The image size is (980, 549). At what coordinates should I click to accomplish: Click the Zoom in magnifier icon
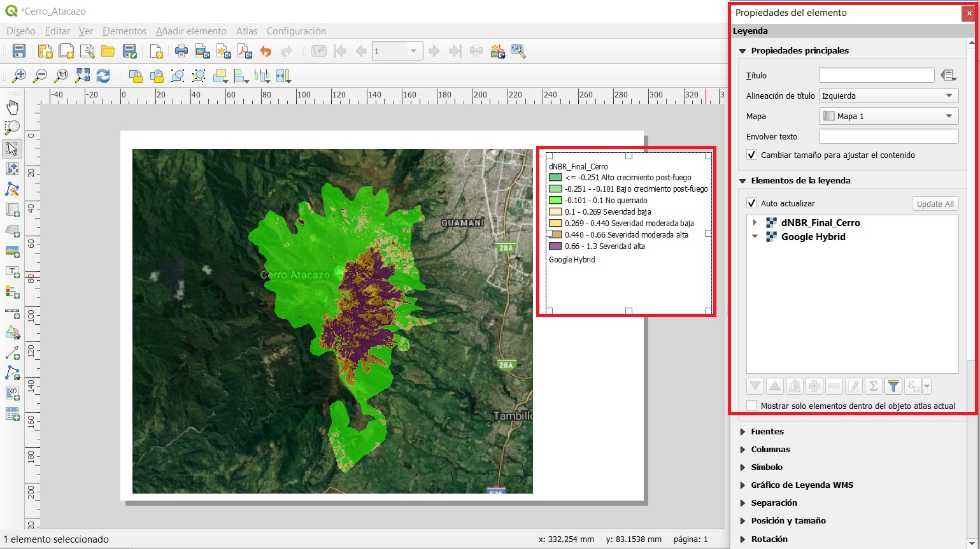[x=19, y=76]
